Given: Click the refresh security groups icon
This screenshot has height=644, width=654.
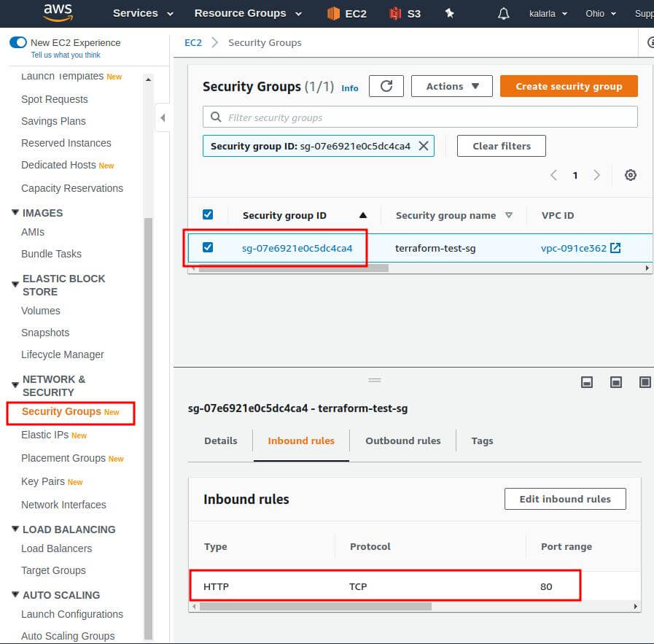Looking at the screenshot, I should tap(386, 86).
